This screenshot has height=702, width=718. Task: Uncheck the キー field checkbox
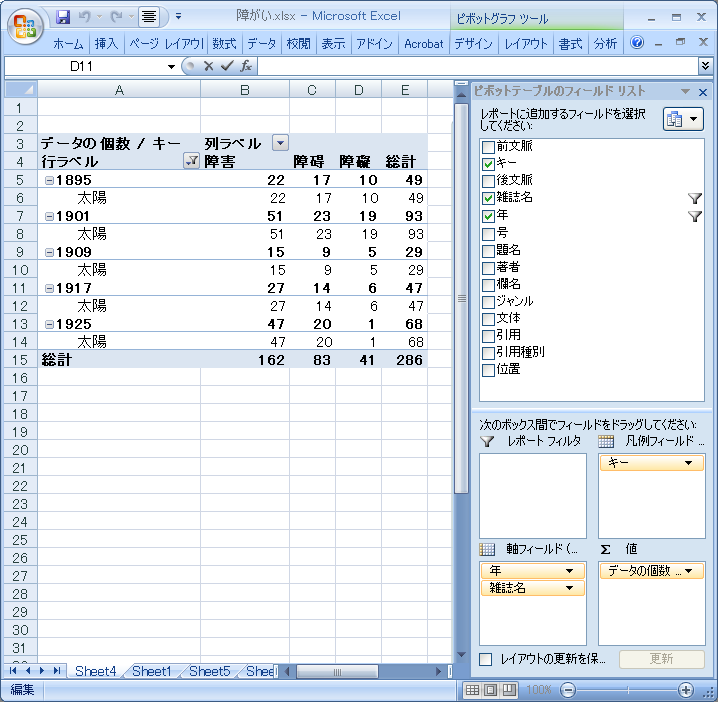[488, 164]
